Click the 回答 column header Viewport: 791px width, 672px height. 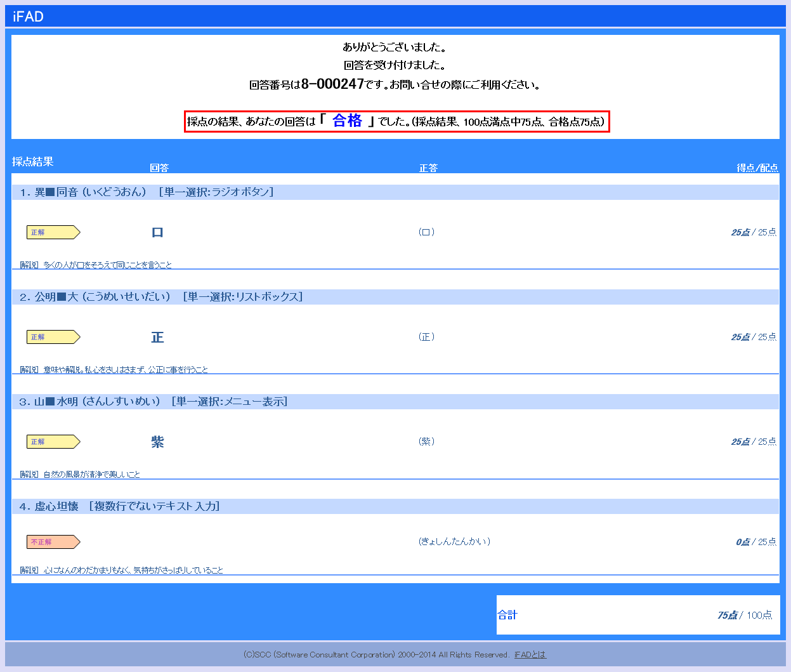(159, 168)
